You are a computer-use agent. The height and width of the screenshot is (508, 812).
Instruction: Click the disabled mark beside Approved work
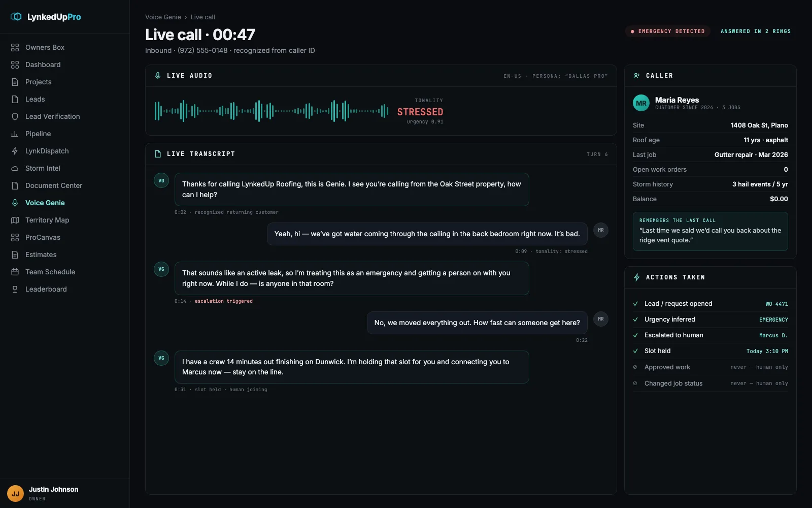(x=635, y=367)
